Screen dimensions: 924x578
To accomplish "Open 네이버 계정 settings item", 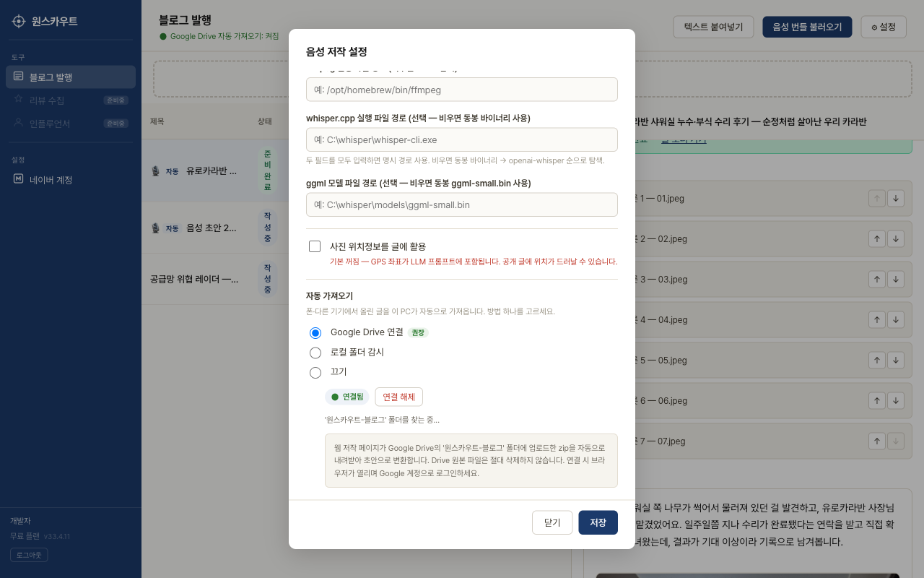I will [71, 180].
